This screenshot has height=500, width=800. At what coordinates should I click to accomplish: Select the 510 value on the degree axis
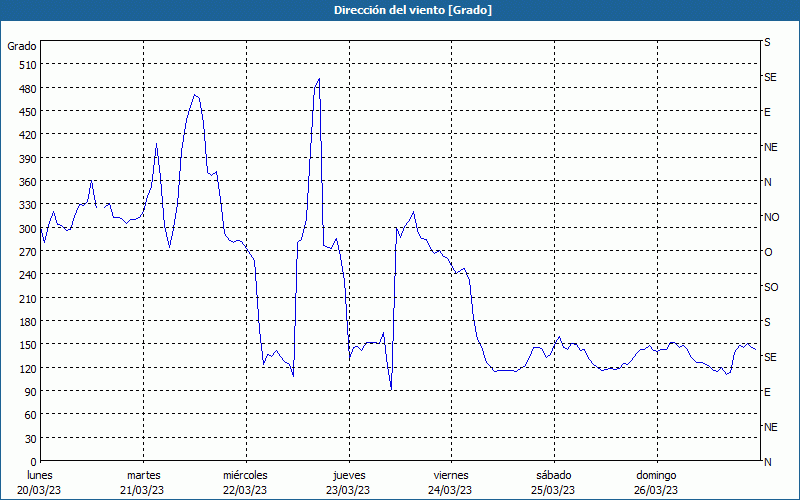[x=28, y=65]
